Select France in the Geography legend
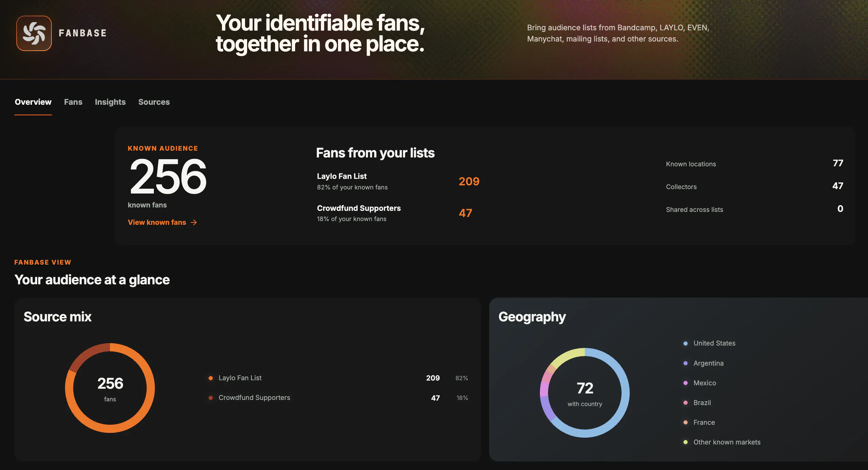This screenshot has height=470, width=868. point(704,422)
